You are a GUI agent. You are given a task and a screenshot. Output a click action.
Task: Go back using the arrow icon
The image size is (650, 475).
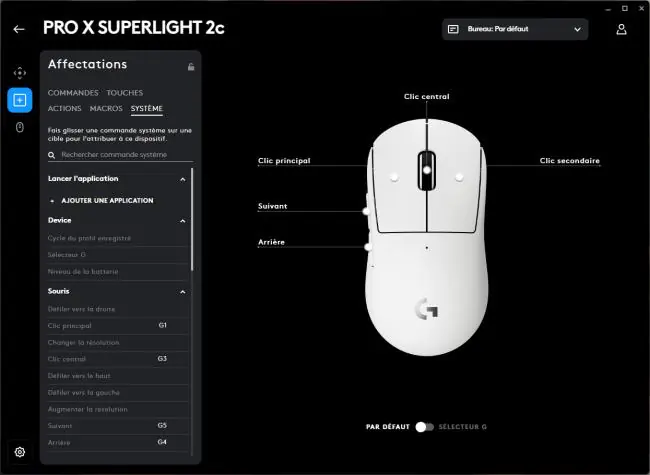(x=19, y=29)
